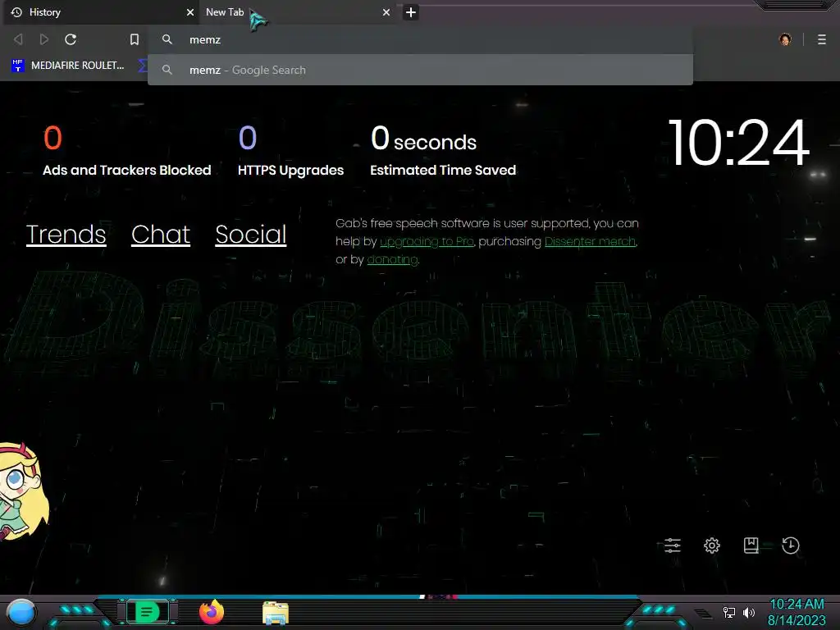Open the Social link
Image resolution: width=840 pixels, height=630 pixels.
tap(251, 234)
